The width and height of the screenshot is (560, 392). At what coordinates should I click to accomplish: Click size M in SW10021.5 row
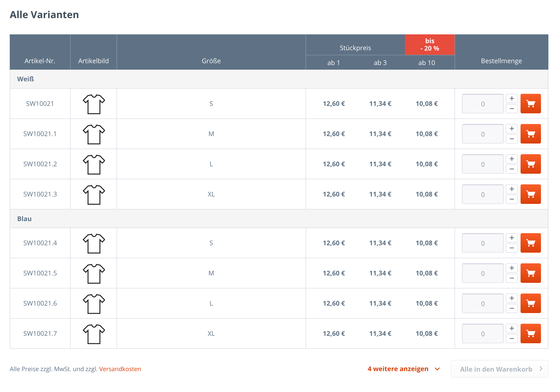pos(211,273)
